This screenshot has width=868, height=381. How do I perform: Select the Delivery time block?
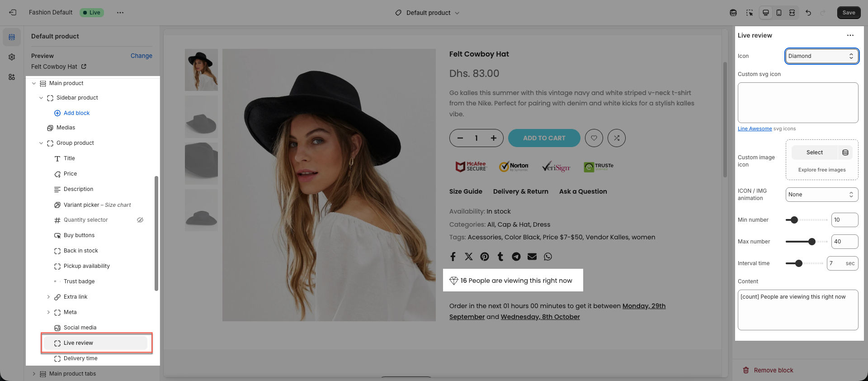pos(80,358)
